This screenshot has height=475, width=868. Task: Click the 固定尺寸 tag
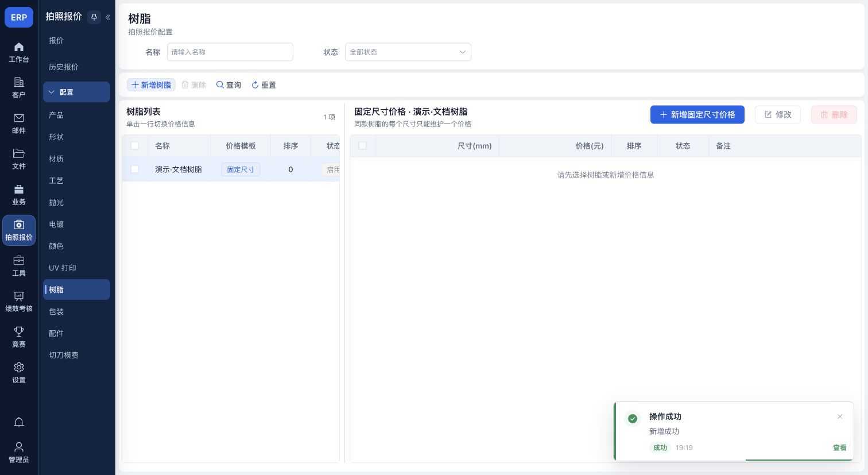[x=241, y=169]
